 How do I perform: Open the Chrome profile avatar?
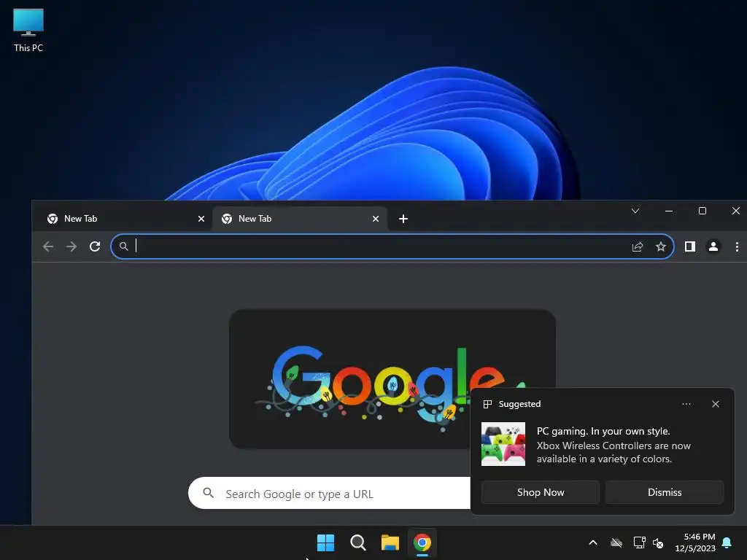pyautogui.click(x=713, y=246)
